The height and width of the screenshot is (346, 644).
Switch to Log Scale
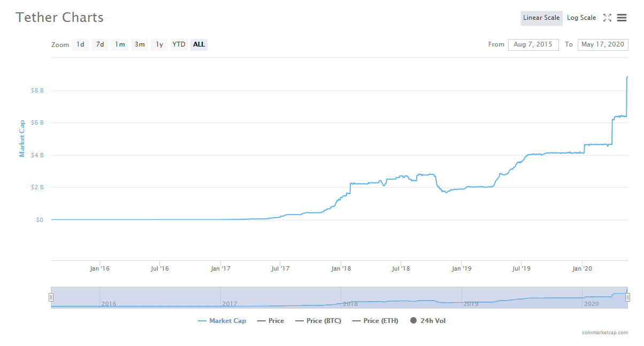click(581, 18)
